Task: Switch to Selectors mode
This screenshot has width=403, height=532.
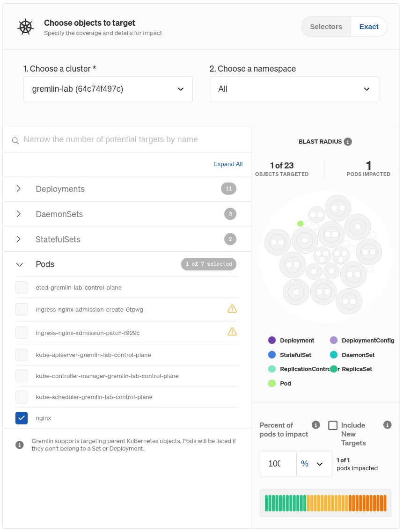Action: coord(326,27)
